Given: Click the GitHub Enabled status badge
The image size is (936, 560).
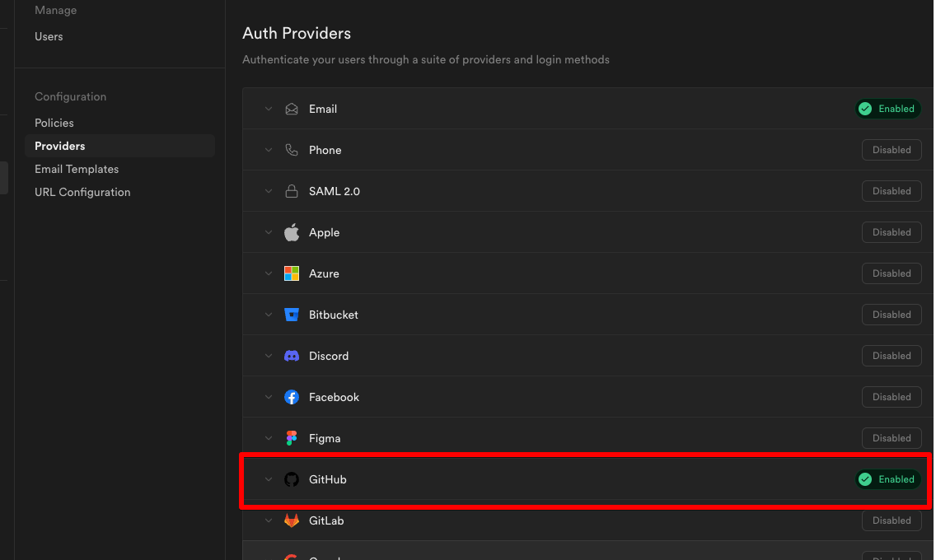Looking at the screenshot, I should click(888, 479).
